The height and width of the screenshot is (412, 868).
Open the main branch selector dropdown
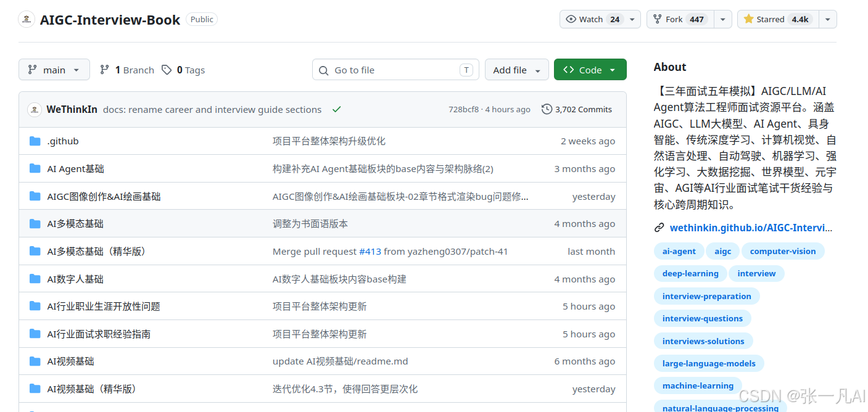54,70
